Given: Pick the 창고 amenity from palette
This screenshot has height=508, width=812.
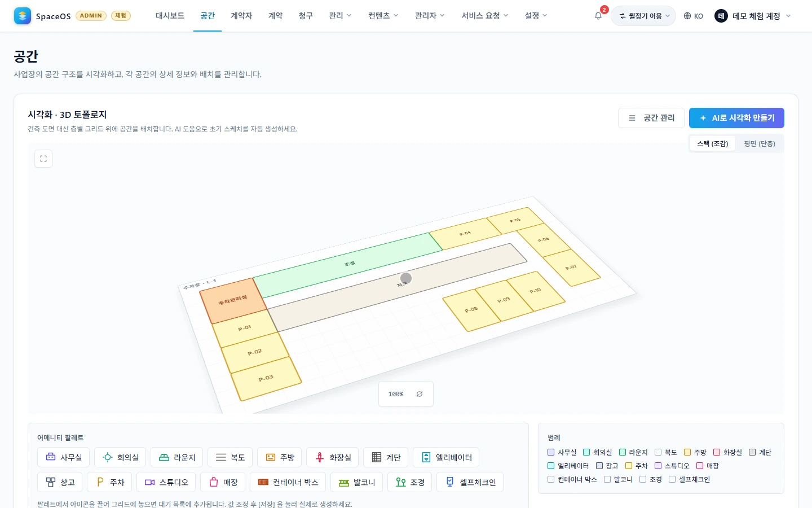Looking at the screenshot, I should point(60,482).
